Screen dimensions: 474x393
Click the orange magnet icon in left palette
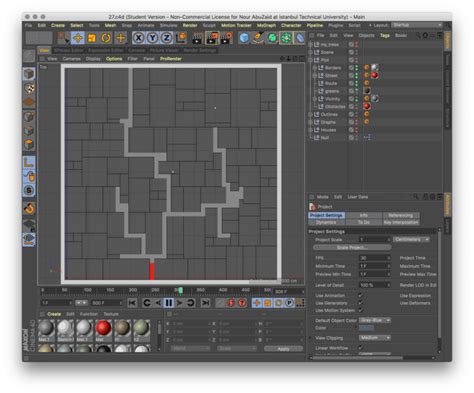coord(29,208)
